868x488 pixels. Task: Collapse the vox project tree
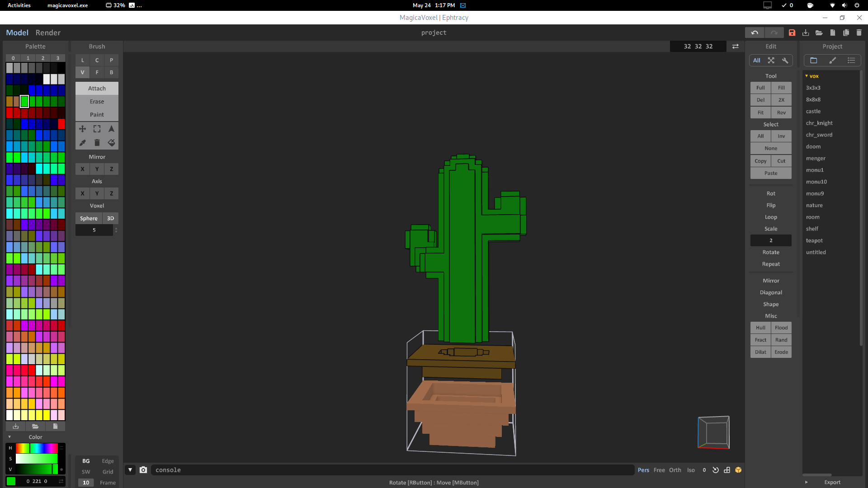807,76
